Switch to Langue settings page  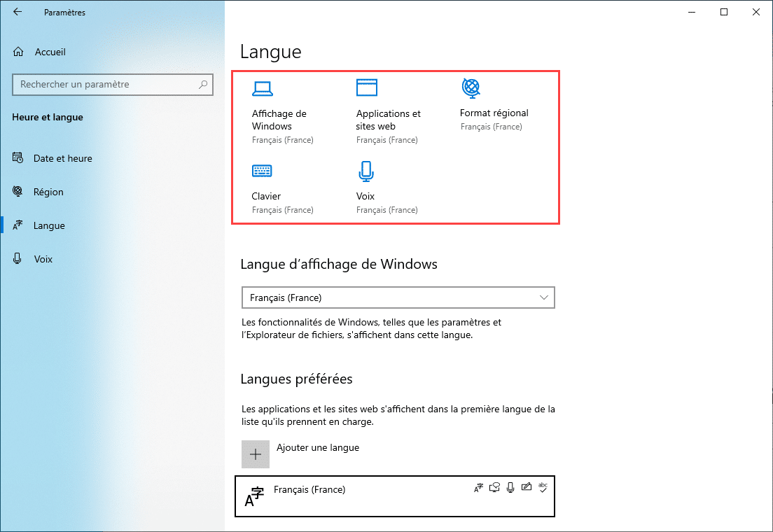pos(49,225)
